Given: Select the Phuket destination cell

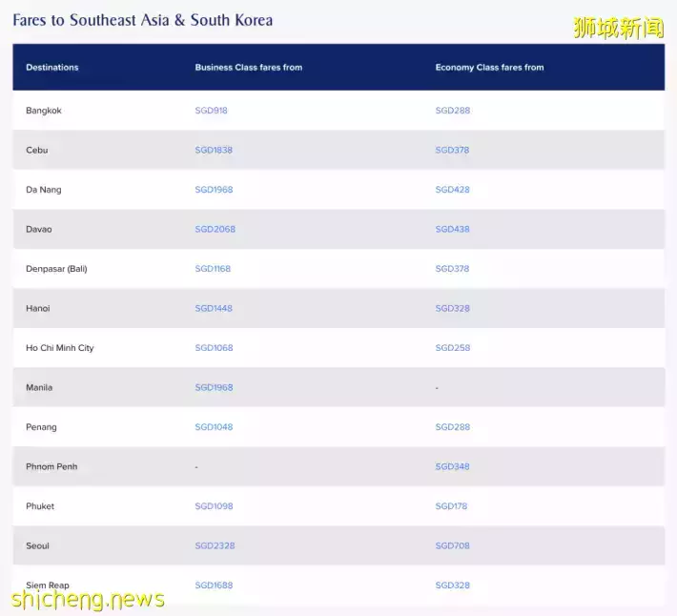Looking at the screenshot, I should point(40,506).
